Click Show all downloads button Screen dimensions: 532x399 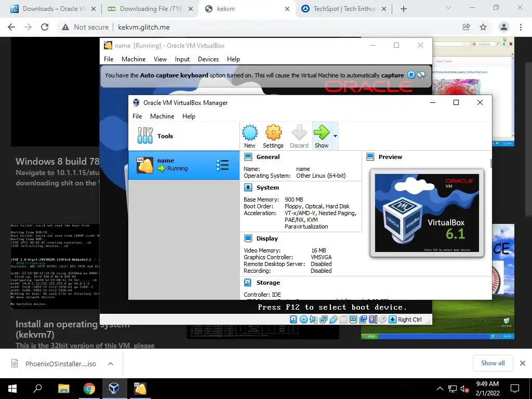[x=493, y=363]
